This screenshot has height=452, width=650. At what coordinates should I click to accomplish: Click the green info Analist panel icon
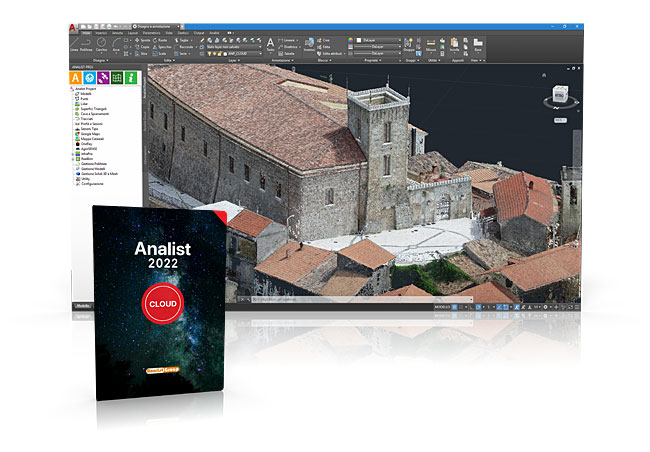131,78
